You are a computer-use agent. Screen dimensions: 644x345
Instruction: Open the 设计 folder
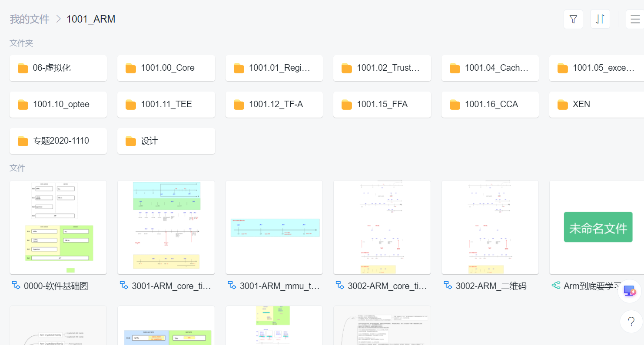click(166, 141)
